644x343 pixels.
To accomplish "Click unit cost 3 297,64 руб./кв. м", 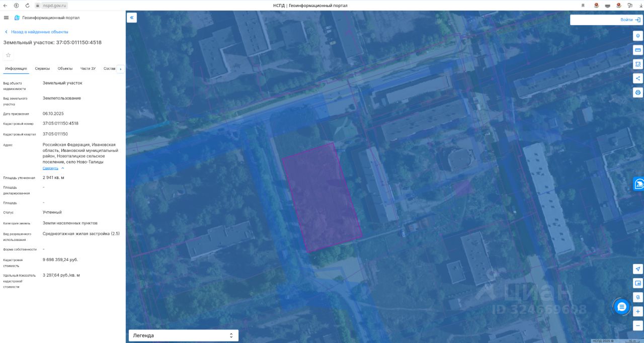I will tap(61, 275).
